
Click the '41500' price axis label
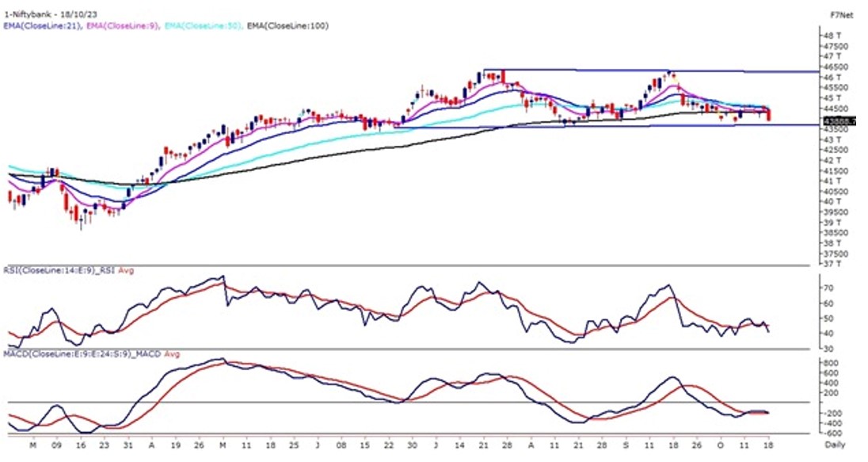coord(836,170)
